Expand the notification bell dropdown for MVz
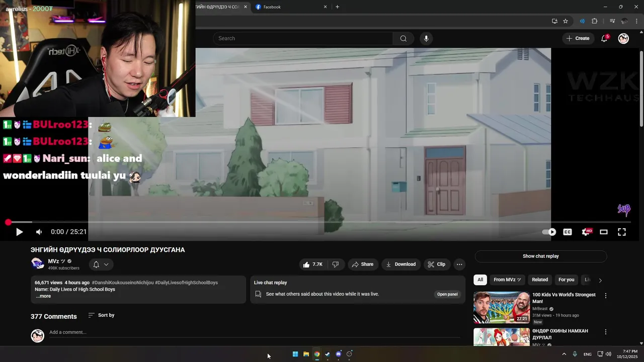This screenshot has width=644, height=362. [101, 264]
